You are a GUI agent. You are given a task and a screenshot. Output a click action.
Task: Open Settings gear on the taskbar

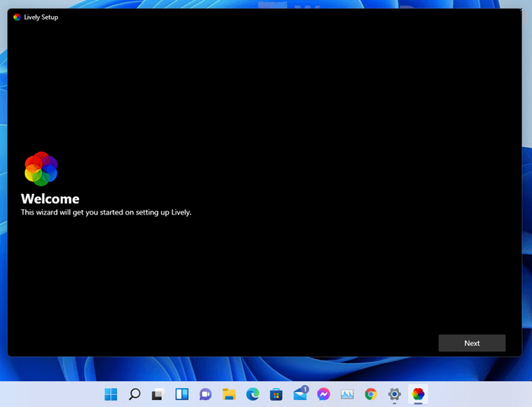click(394, 394)
